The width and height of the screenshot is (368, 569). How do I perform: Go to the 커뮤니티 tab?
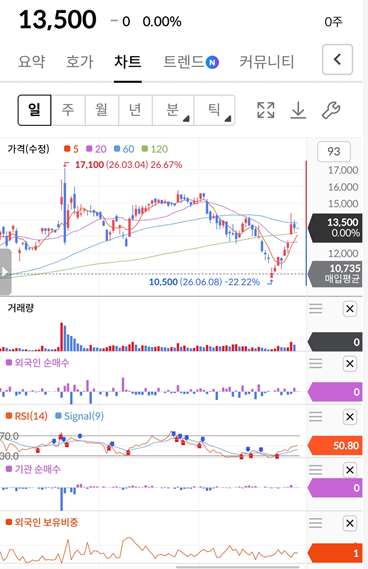point(266,61)
